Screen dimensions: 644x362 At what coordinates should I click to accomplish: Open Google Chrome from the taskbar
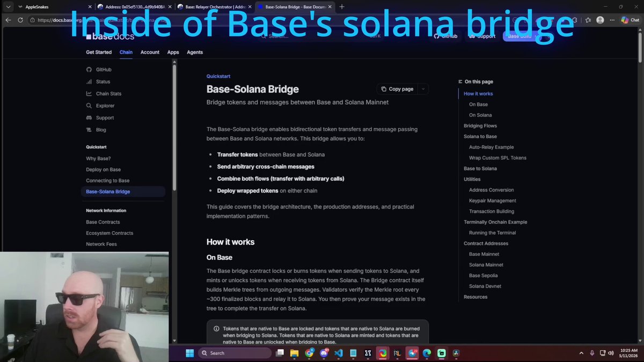point(309,353)
